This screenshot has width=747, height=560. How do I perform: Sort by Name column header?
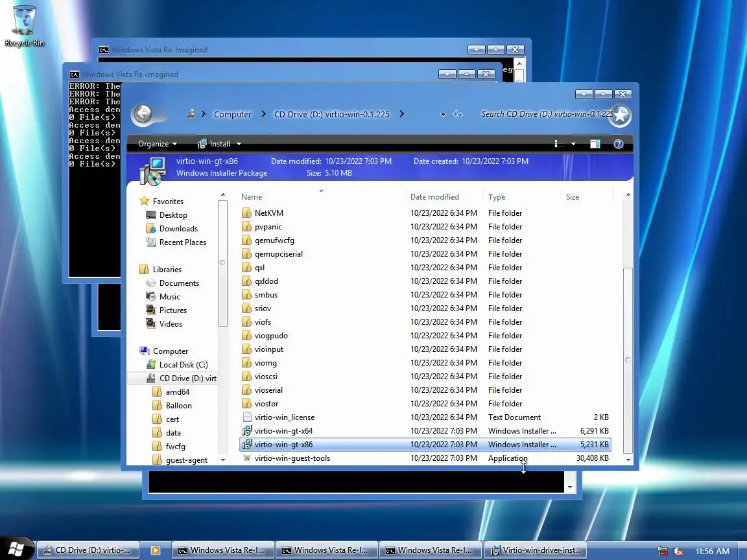click(322, 196)
